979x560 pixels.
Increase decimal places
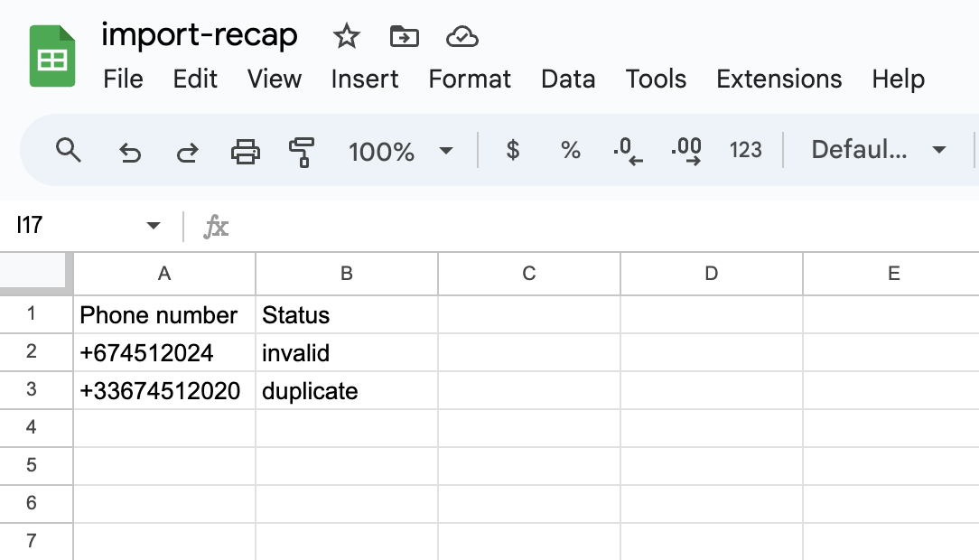pos(686,151)
